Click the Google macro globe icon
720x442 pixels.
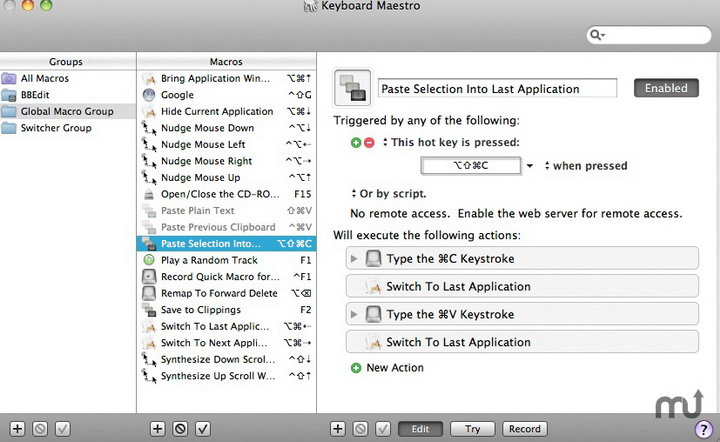[149, 95]
